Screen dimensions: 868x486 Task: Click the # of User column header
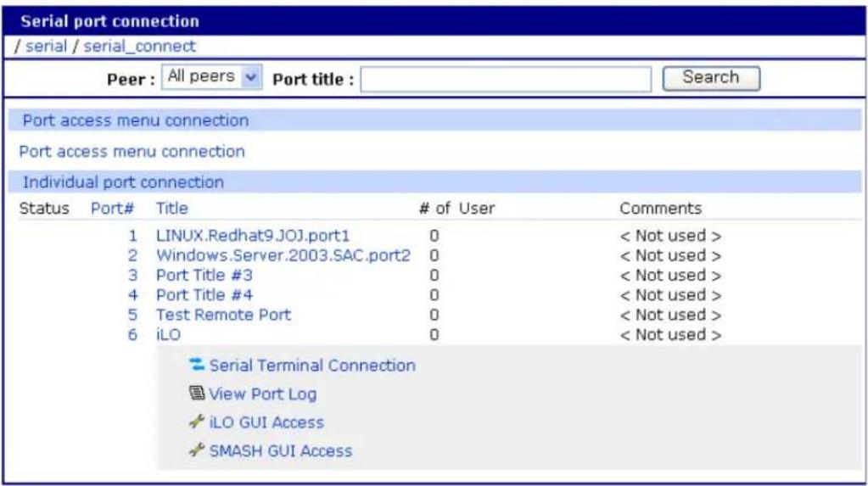pos(456,208)
